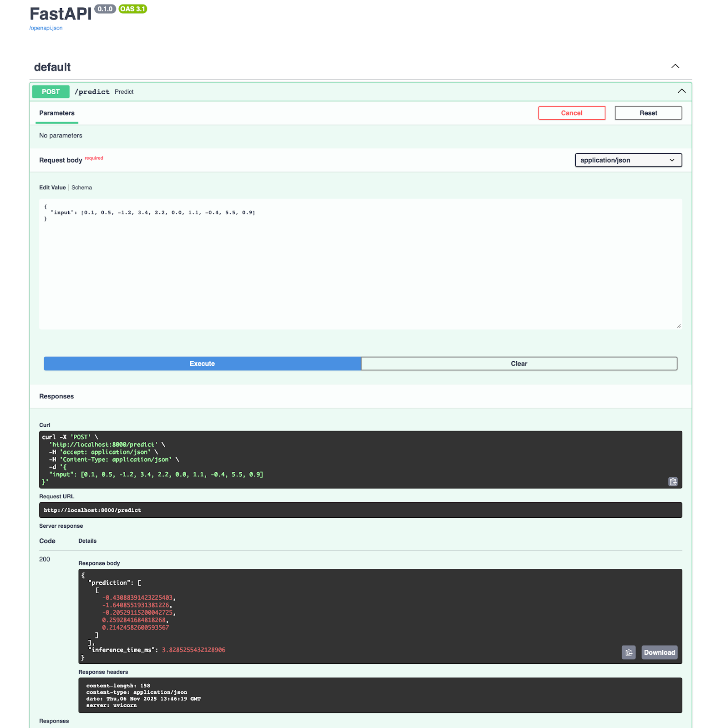Click the prediction value 0.2592841684818268
The height and width of the screenshot is (728, 716).
pos(134,620)
